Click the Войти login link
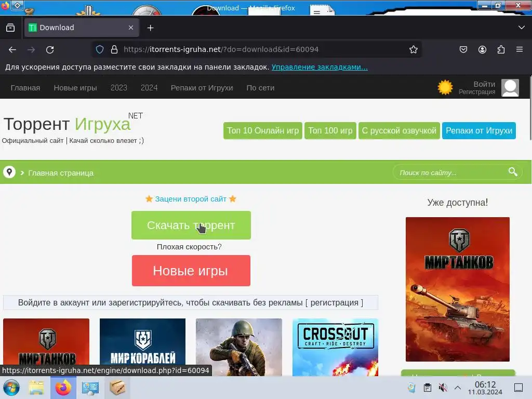 pyautogui.click(x=484, y=84)
